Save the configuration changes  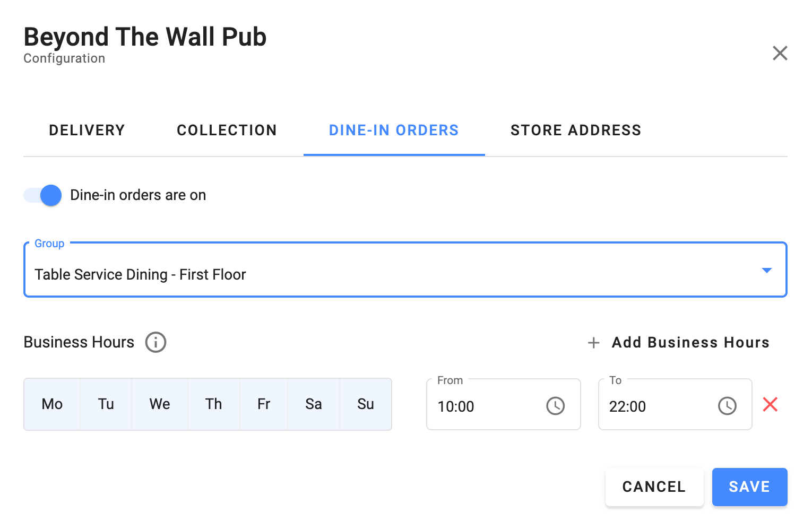pos(749,487)
